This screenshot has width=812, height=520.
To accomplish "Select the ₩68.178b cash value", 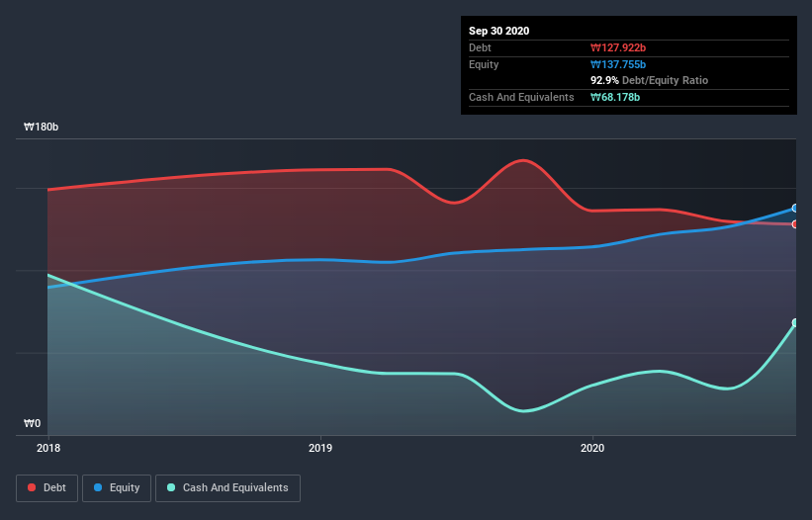I will 615,97.
